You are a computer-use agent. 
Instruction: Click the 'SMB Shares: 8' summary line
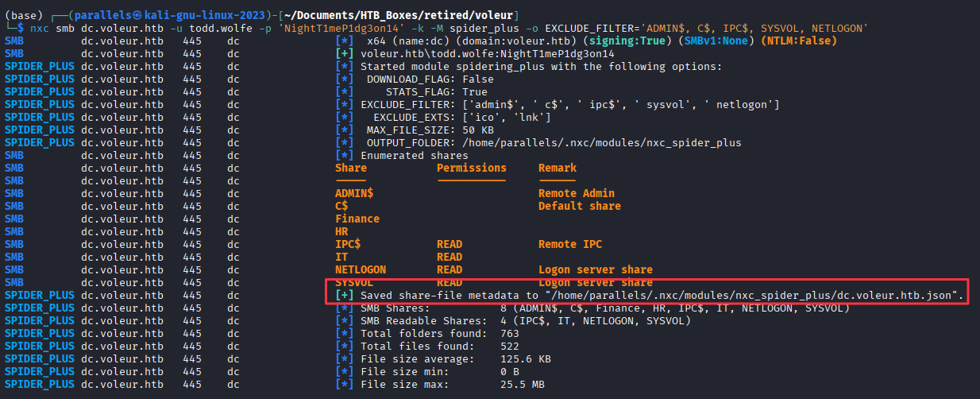605,308
